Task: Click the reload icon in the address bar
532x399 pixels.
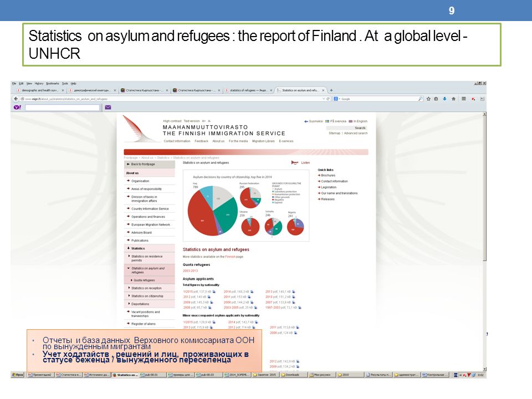Action: [x=328, y=99]
